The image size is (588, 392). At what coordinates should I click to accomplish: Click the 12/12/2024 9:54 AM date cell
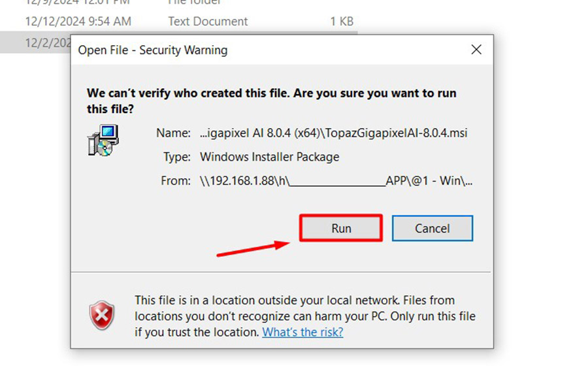[78, 22]
